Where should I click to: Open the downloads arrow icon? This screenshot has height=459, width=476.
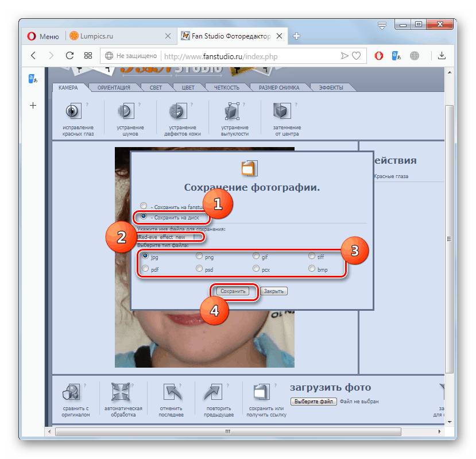click(x=442, y=56)
